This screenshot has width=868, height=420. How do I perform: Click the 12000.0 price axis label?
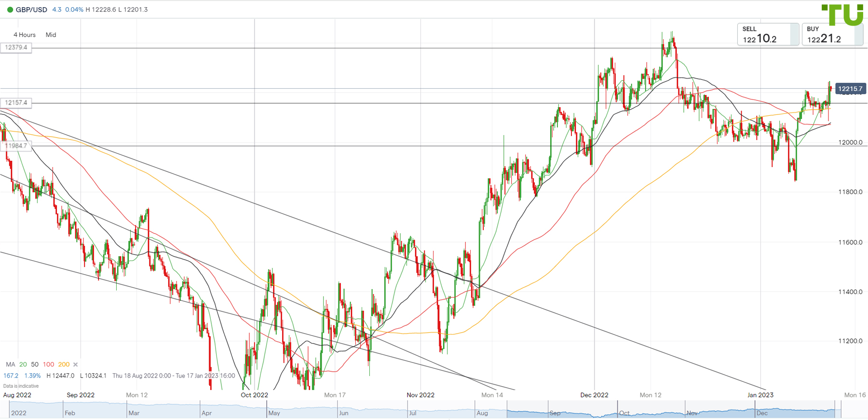tap(851, 142)
